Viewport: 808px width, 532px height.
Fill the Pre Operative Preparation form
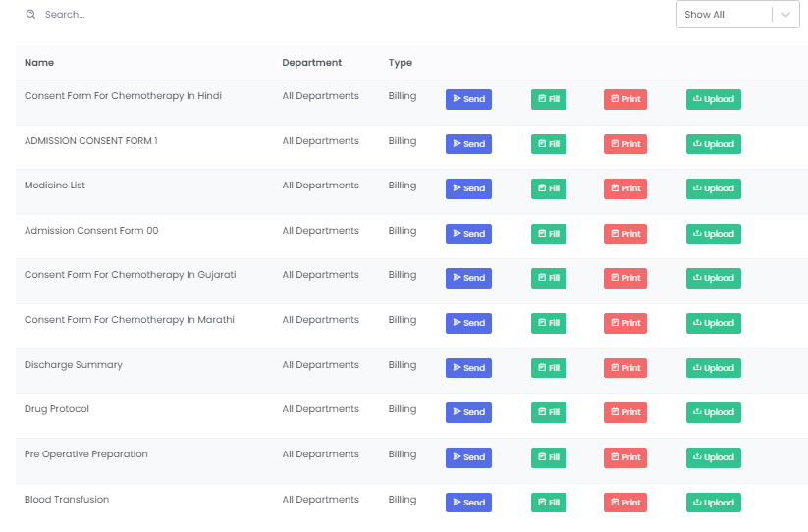tap(548, 457)
